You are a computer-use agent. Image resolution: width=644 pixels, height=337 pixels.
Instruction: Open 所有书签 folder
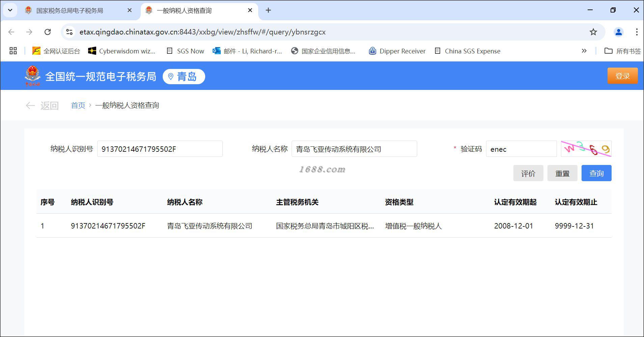click(622, 51)
